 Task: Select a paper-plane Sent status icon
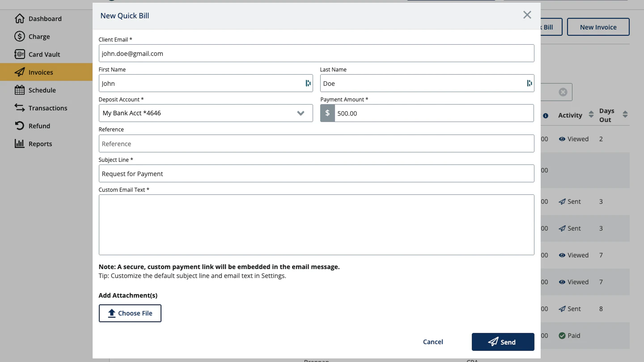[x=562, y=201]
